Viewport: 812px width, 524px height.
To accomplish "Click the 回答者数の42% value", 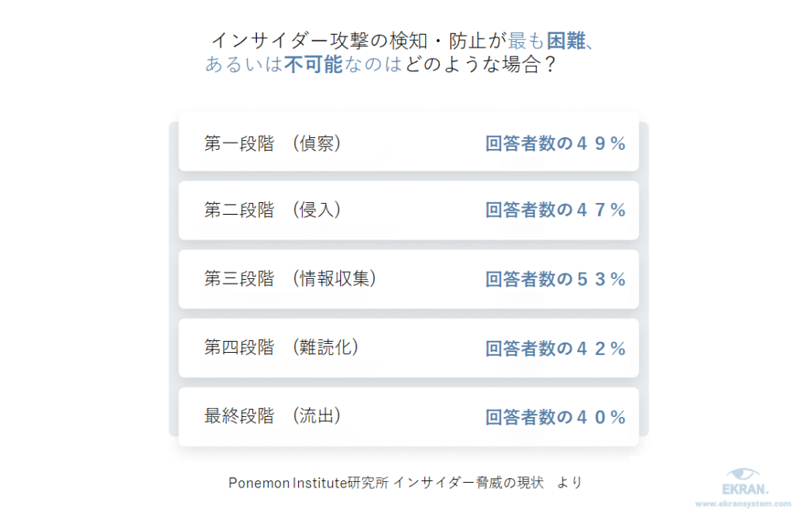I will coord(555,349).
